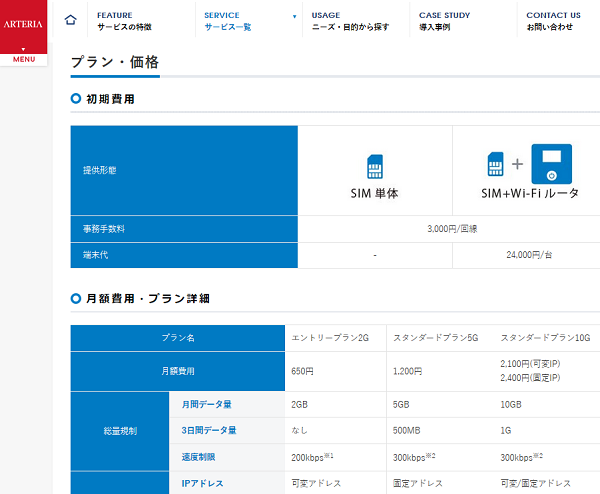Click the 初期費用 section heading
Image resolution: width=600 pixels, height=494 pixels.
tap(110, 99)
